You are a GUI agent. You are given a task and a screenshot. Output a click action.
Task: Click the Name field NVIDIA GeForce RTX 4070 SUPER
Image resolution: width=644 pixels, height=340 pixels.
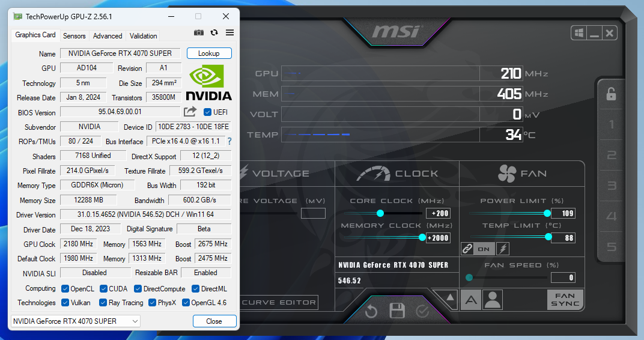click(120, 53)
